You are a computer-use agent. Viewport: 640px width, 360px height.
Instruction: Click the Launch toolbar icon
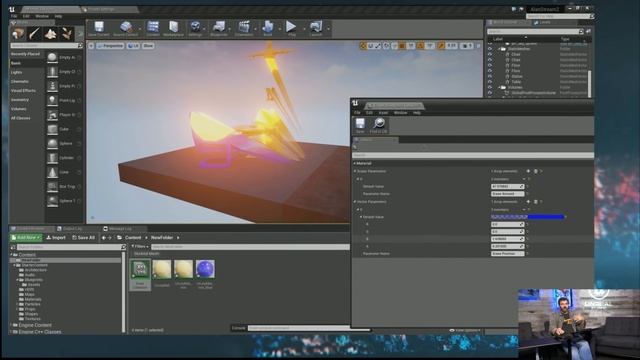[316, 29]
